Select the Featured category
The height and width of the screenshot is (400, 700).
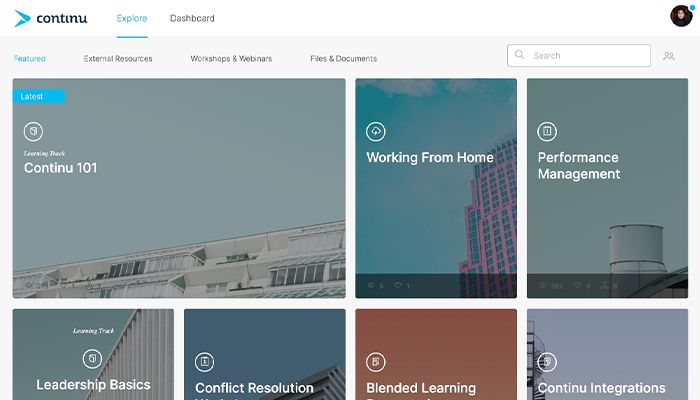(29, 58)
